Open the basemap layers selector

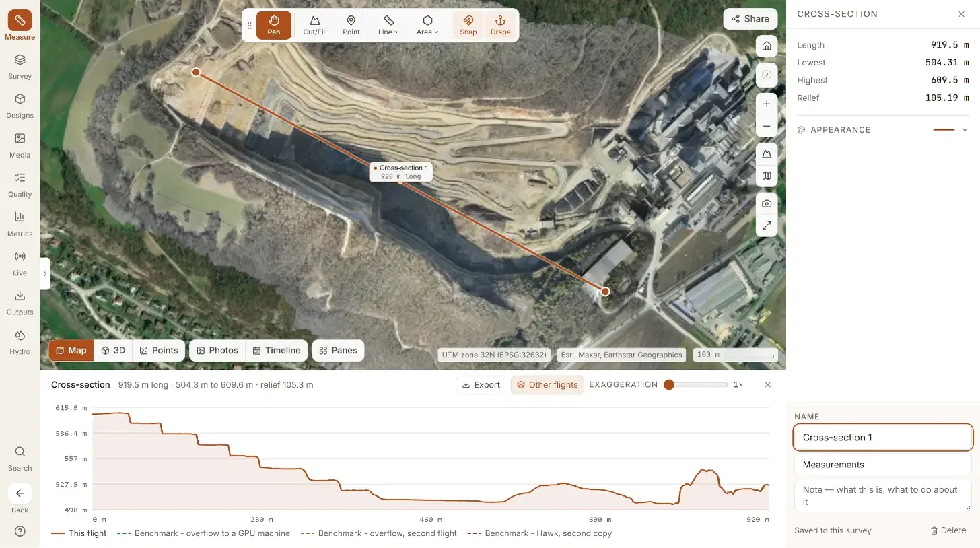click(x=767, y=176)
